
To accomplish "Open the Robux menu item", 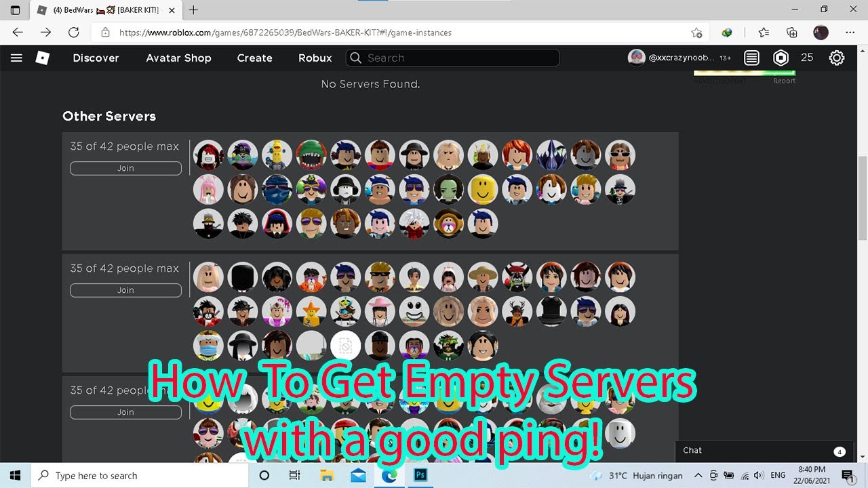I will (x=315, y=58).
